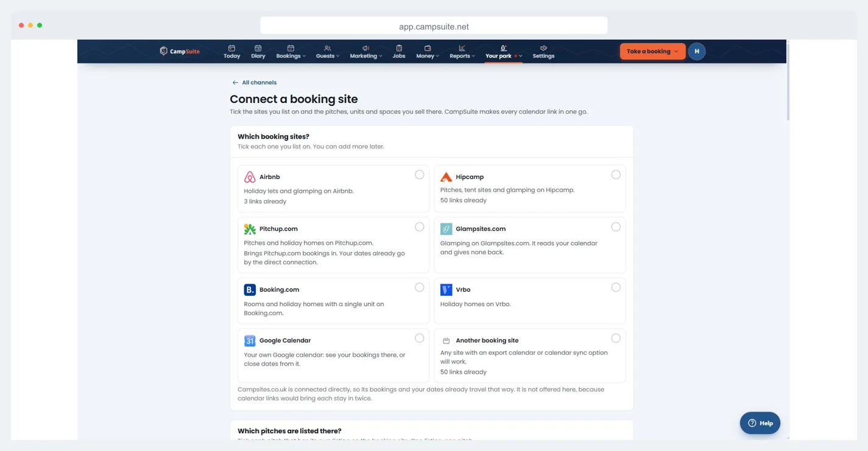Open the Take a booking button

click(652, 52)
